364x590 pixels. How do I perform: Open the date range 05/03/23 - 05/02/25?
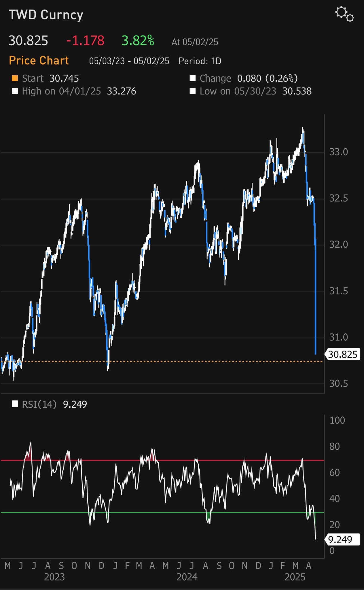(x=129, y=61)
